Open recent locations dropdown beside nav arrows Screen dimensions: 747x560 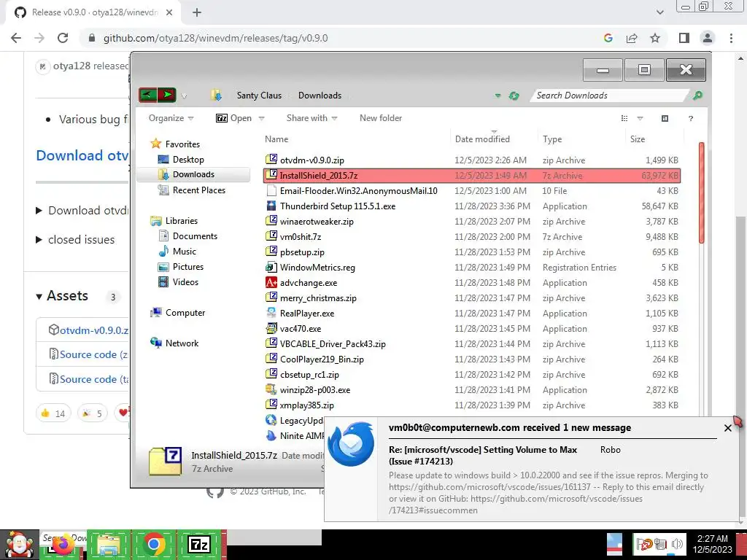pos(184,96)
